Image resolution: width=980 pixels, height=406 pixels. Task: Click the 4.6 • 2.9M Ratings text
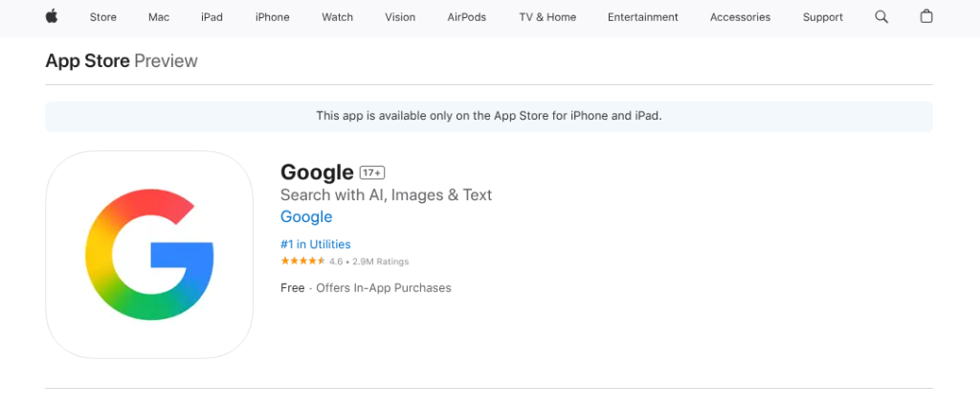(x=368, y=261)
